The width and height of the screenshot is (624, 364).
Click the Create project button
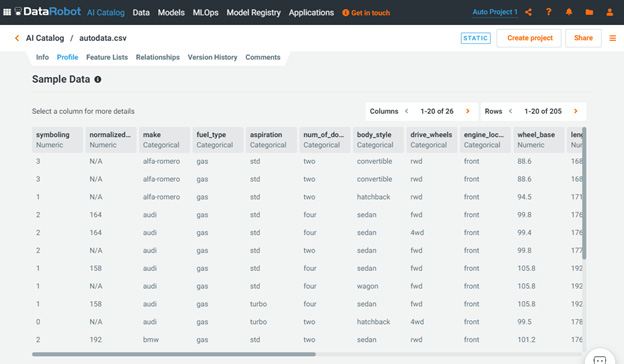point(529,38)
